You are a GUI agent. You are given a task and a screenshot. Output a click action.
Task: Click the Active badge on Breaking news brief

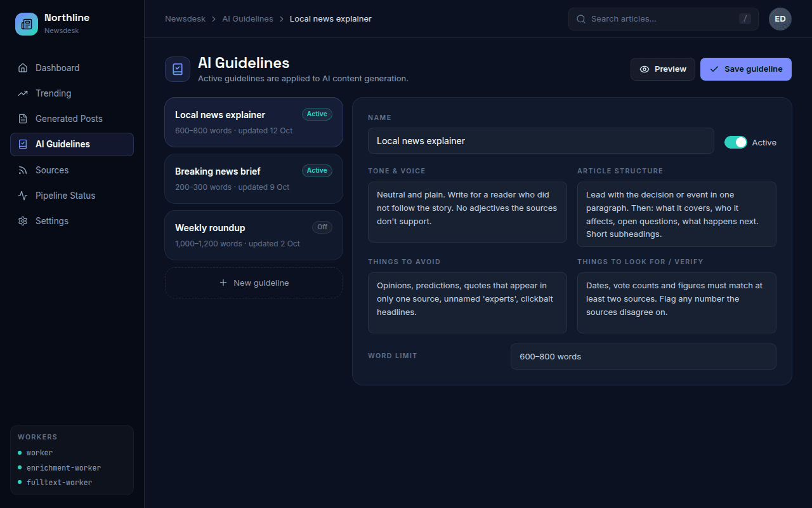point(317,171)
